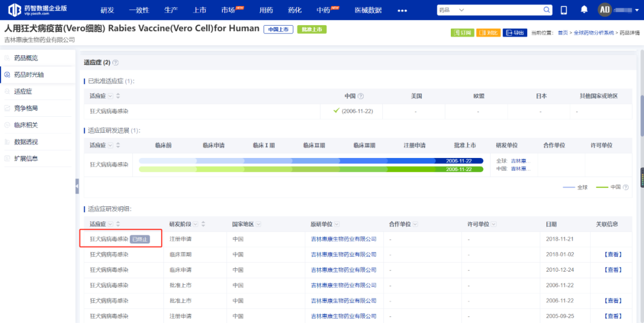The image size is (644, 323).
Task: Sort the 研发阶段 column
Action: coord(203,224)
